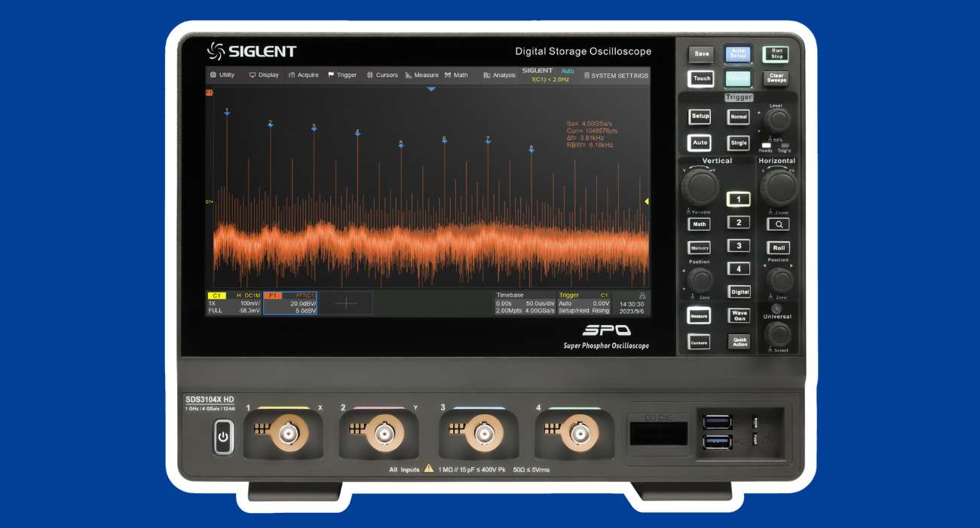980x528 pixels.
Task: Tap the 14:30:30 clock readout
Action: coord(632,304)
